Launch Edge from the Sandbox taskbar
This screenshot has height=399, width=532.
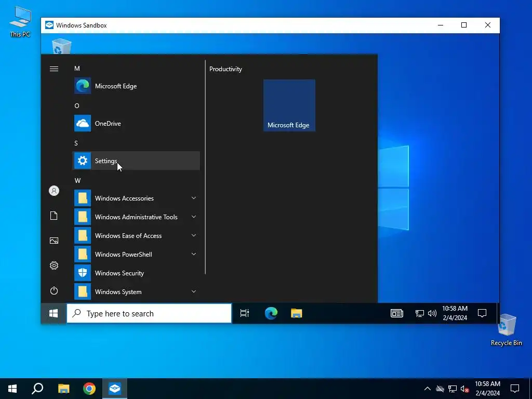click(271, 313)
